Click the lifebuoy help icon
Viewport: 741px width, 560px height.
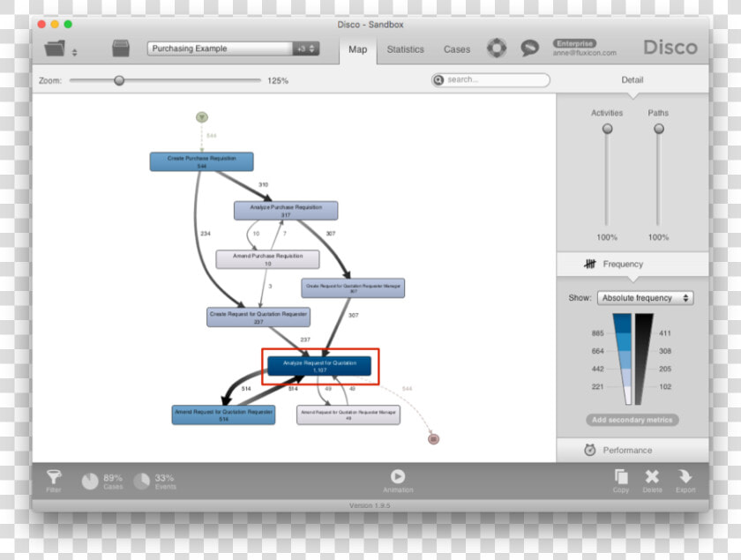click(497, 48)
